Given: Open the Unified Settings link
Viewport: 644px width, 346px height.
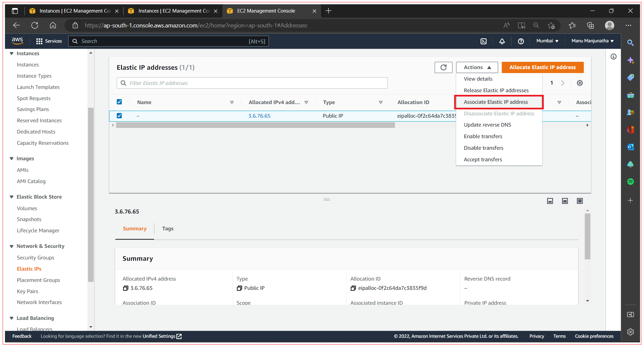Looking at the screenshot, I should pyautogui.click(x=162, y=336).
